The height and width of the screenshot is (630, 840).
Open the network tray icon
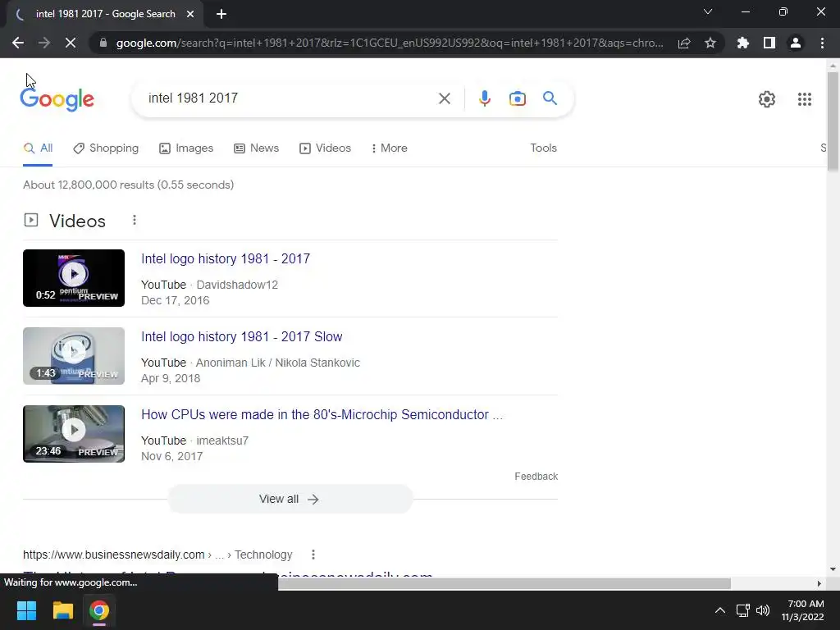(x=742, y=610)
